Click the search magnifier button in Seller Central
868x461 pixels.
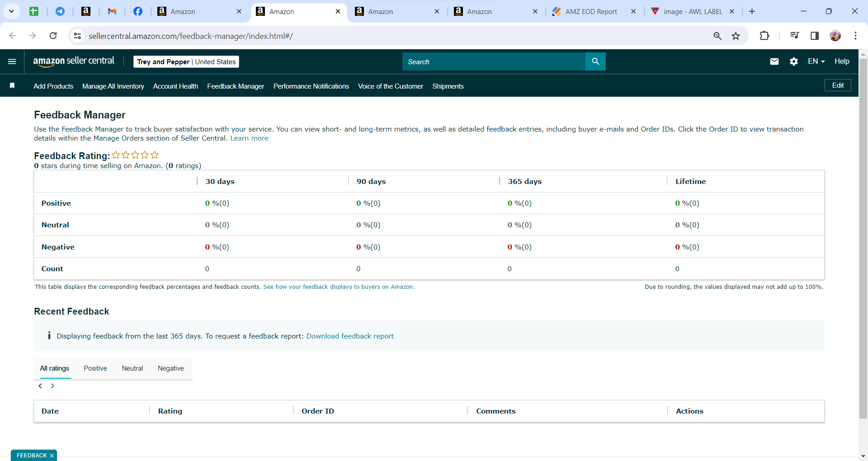coord(595,61)
